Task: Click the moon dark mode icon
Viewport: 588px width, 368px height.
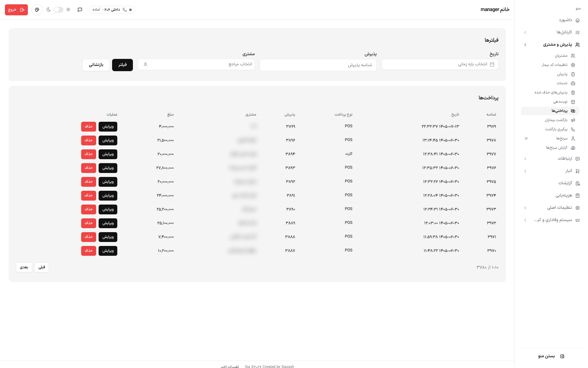Action: pyautogui.click(x=48, y=10)
